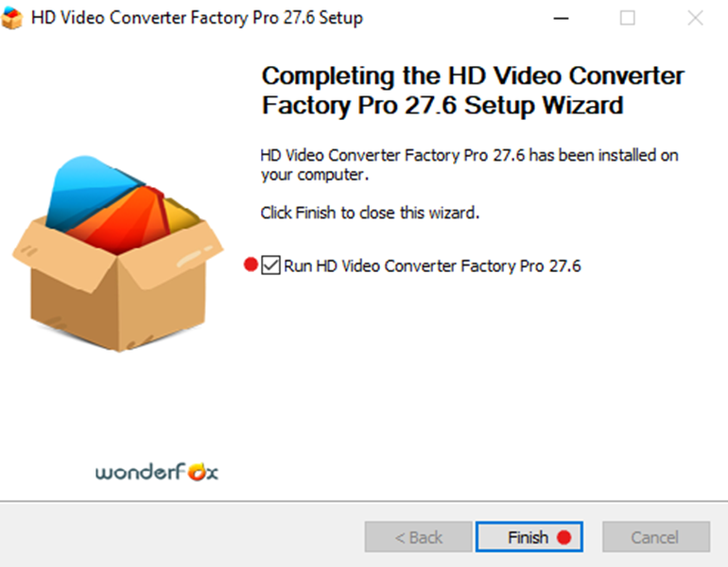Click the WonderFox logo
Screen dimensions: 728x567
pyautogui.click(x=157, y=472)
